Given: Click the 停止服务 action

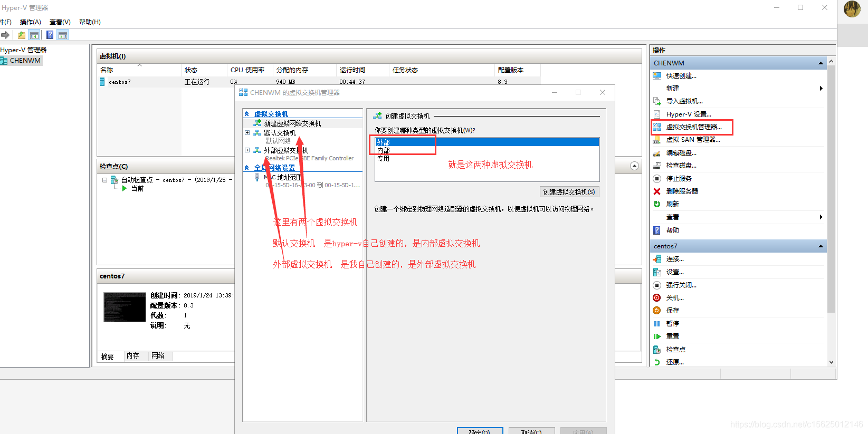Looking at the screenshot, I should (x=679, y=179).
